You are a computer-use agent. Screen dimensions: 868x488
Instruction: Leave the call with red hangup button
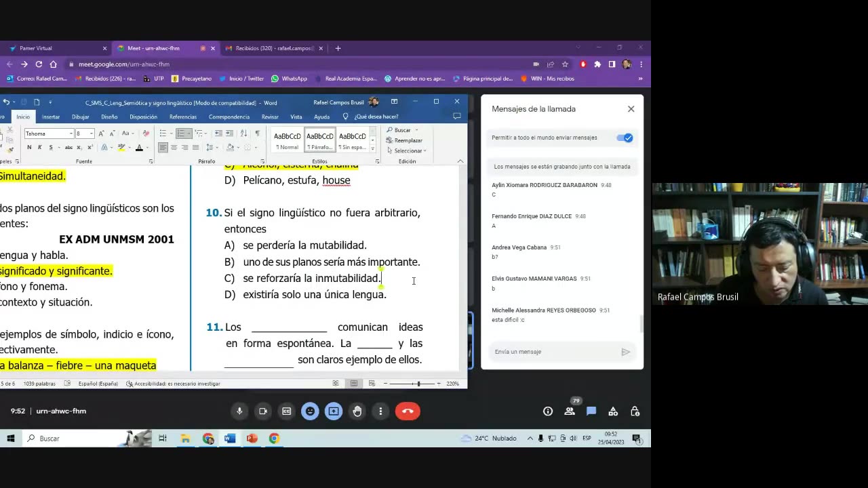tap(408, 411)
